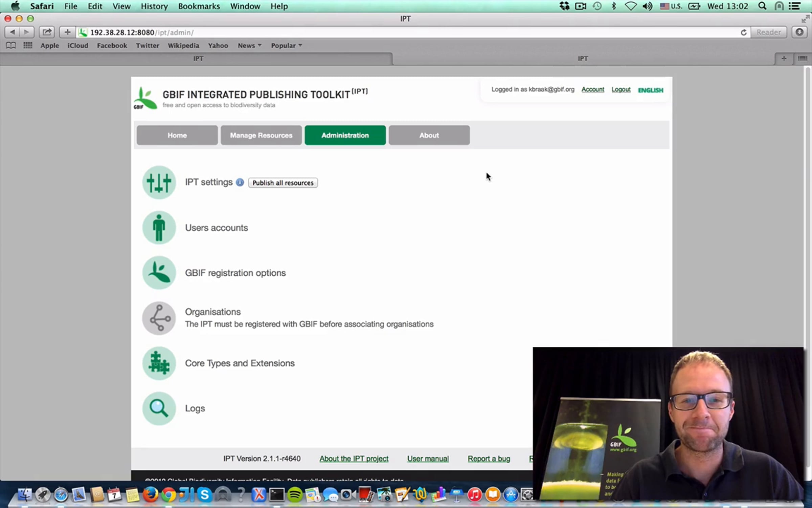Open the File menu
Image resolution: width=812 pixels, height=508 pixels.
[71, 6]
